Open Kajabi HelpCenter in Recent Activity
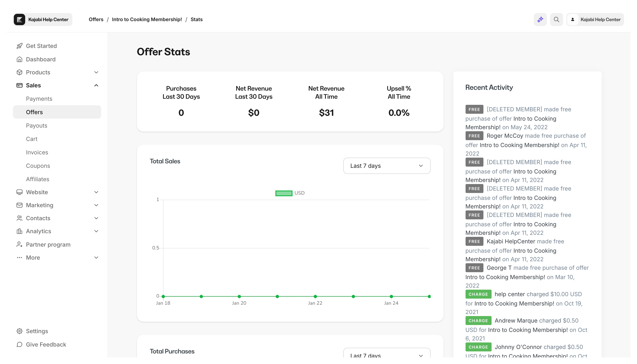637x364 pixels. click(511, 241)
